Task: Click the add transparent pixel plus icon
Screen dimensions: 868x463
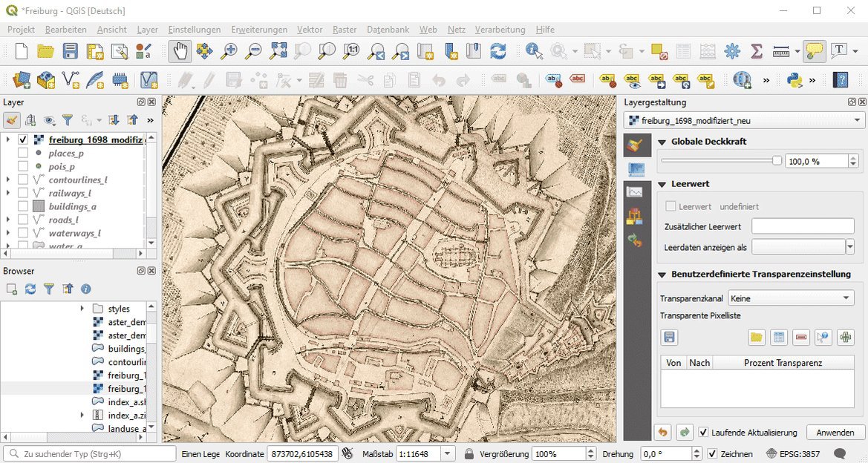Action: click(x=845, y=338)
